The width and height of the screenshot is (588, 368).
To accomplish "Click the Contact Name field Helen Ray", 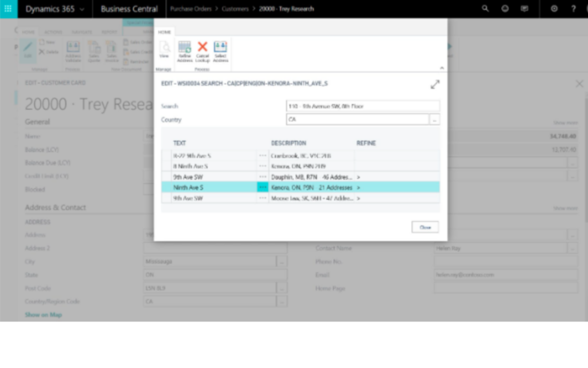I will 500,248.
